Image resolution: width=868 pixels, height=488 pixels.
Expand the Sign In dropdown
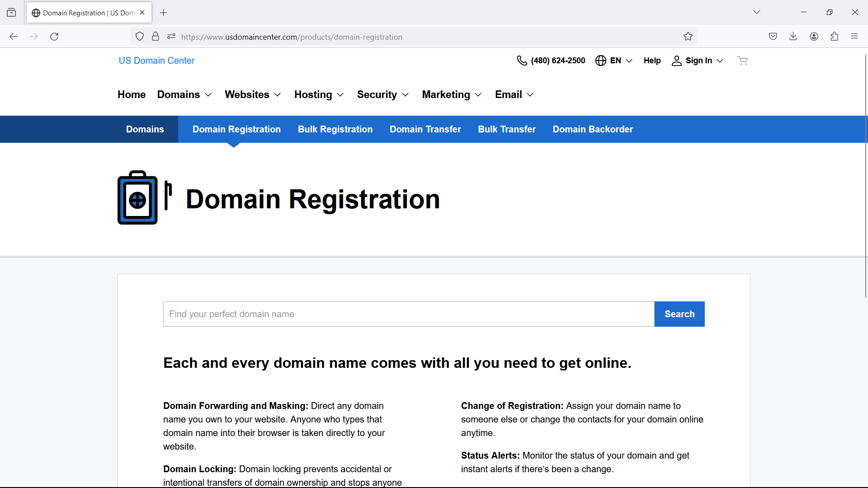coord(697,60)
